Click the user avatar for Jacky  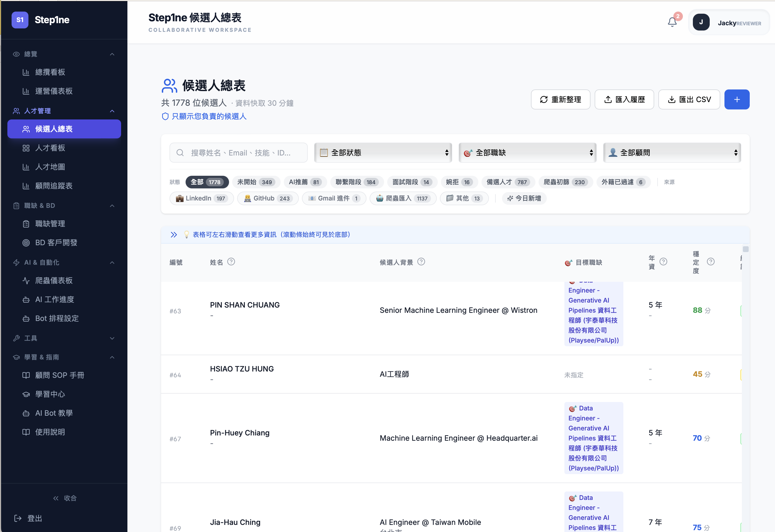701,22
